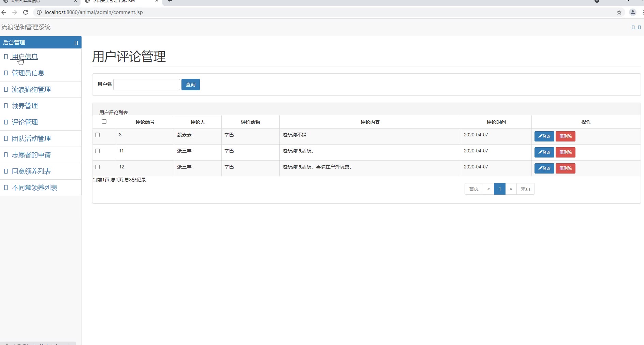644x345 pixels.
Task: Go back using the browser back arrow
Action: pyautogui.click(x=4, y=12)
